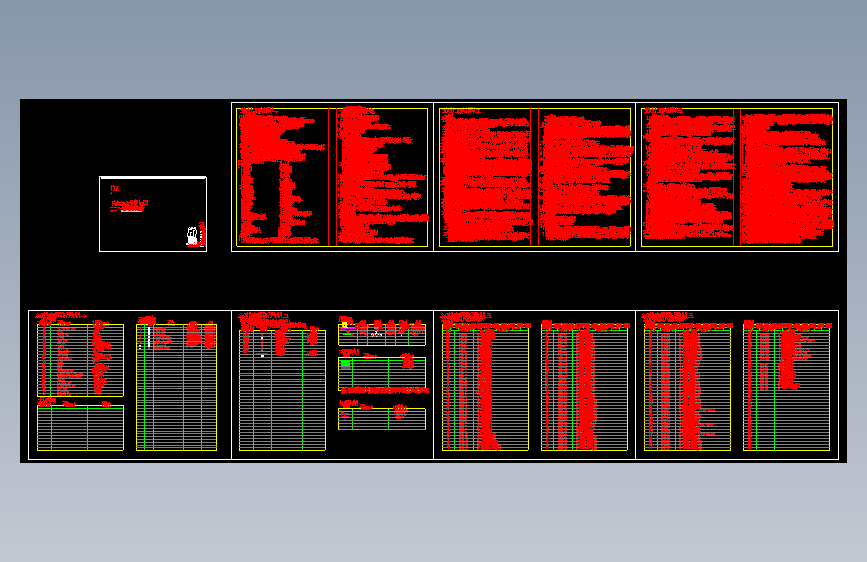Pick the right full table in third bottom sheet
867x562 pixels.
point(584,389)
